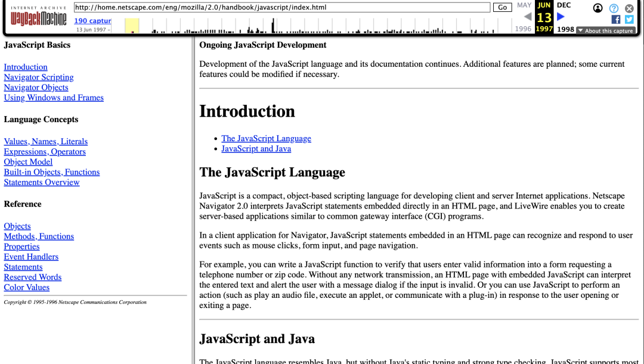Open the Color Values link
This screenshot has height=364, width=644.
(x=27, y=288)
